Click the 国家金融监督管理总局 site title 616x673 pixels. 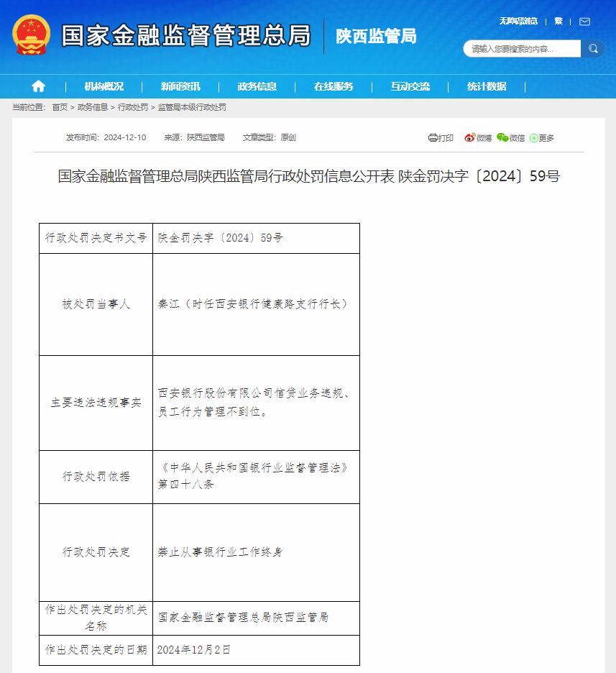[185, 35]
